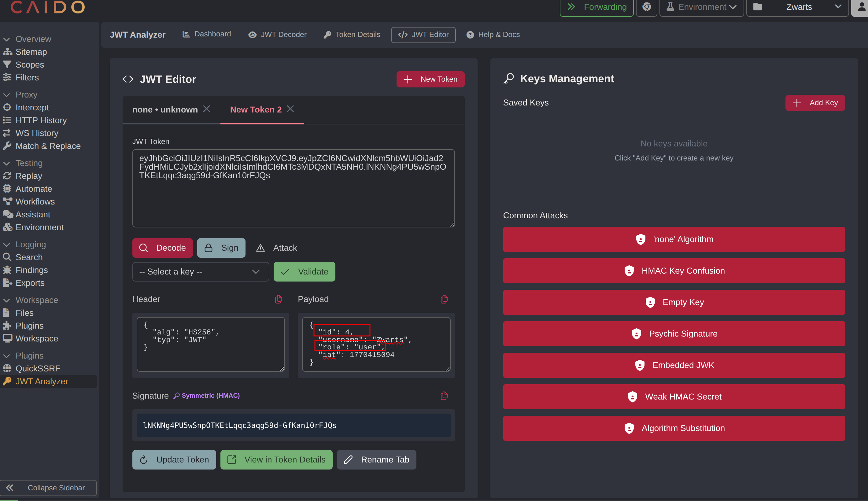Viewport: 868px width, 501px height.
Task: Switch to the JWT Decoder tab
Action: click(x=277, y=35)
